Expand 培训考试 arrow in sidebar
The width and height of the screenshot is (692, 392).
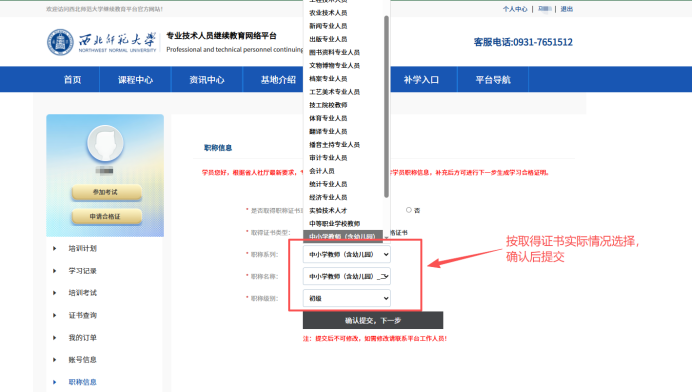click(x=55, y=293)
